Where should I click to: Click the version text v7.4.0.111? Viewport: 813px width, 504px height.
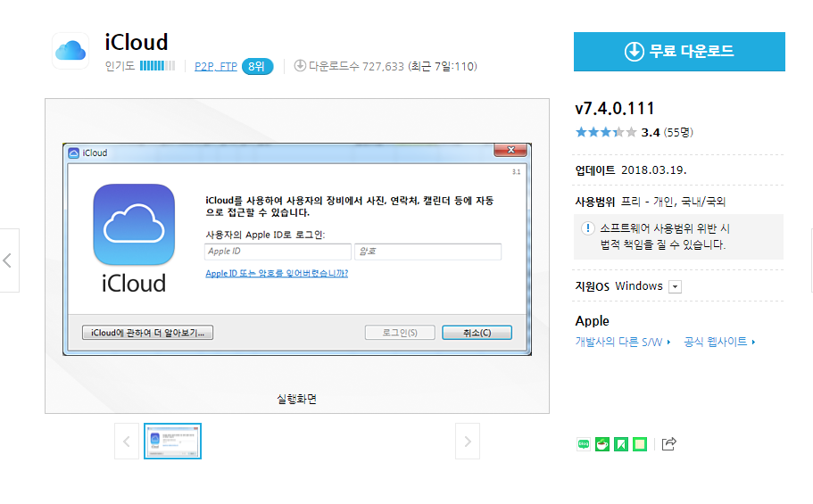point(614,108)
